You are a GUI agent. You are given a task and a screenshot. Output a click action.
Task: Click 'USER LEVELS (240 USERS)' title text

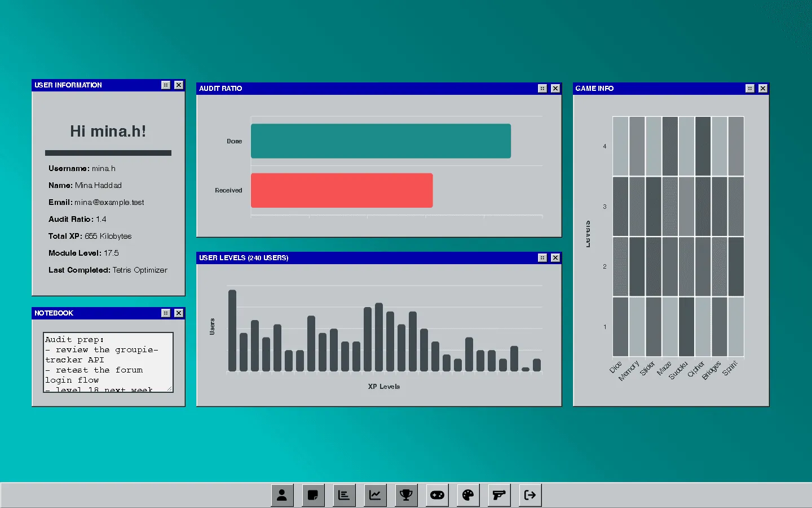244,258
